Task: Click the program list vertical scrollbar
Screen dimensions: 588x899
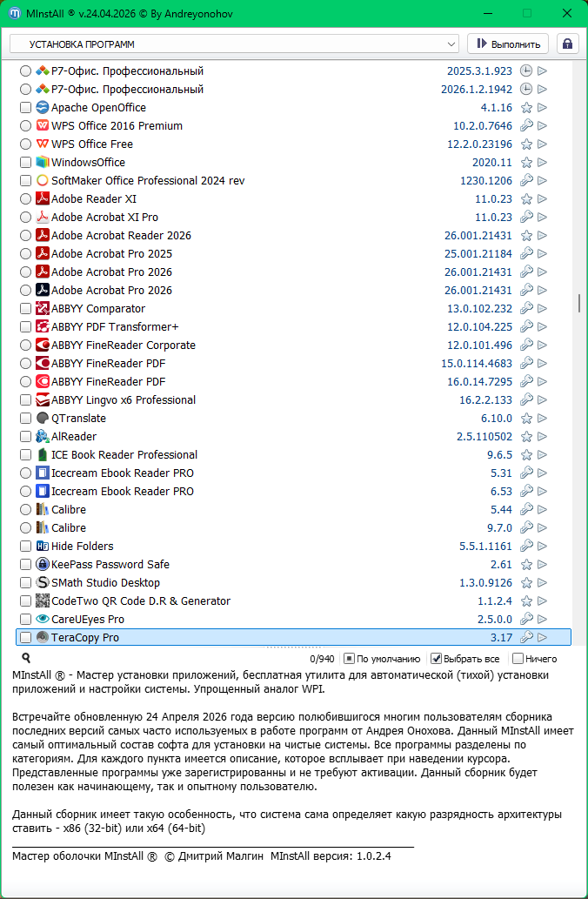Action: click(578, 302)
